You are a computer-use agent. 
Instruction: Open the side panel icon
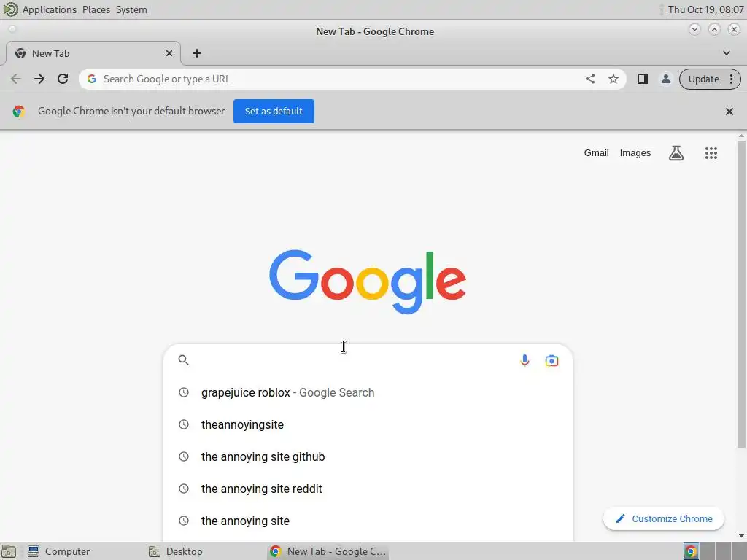coord(643,79)
